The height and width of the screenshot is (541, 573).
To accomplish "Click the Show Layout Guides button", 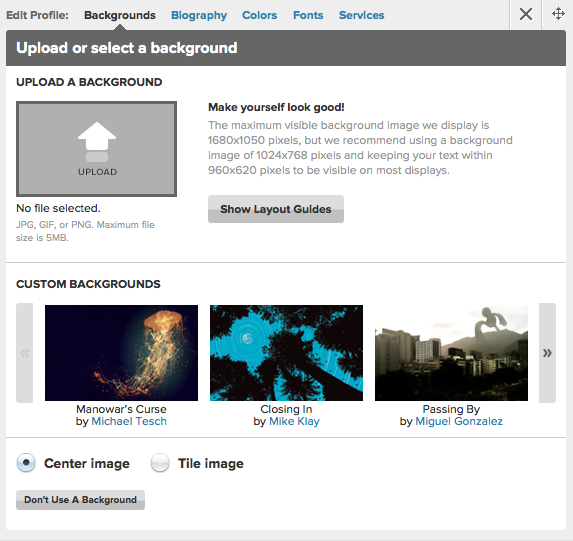I will (276, 209).
